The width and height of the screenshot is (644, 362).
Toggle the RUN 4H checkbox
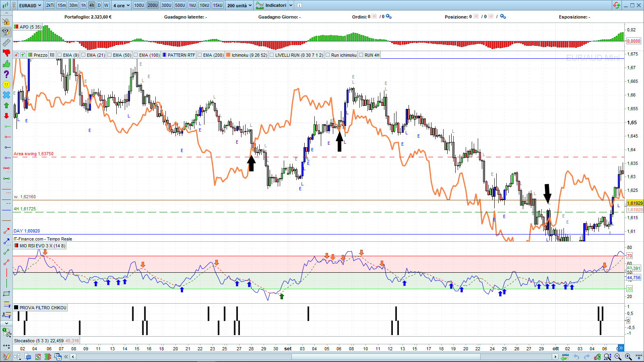361,55
